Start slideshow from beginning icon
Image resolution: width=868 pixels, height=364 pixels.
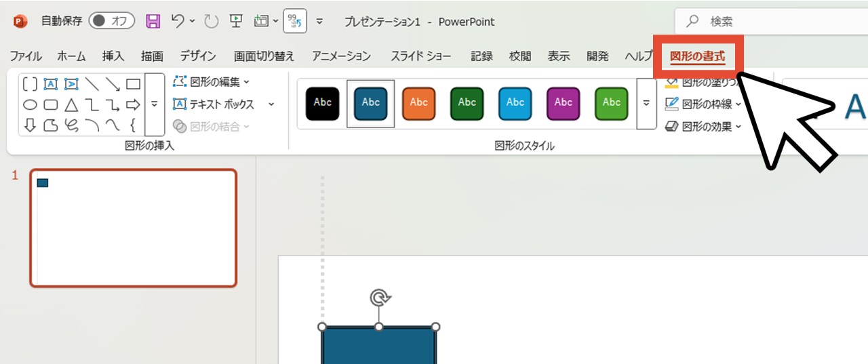point(236,21)
